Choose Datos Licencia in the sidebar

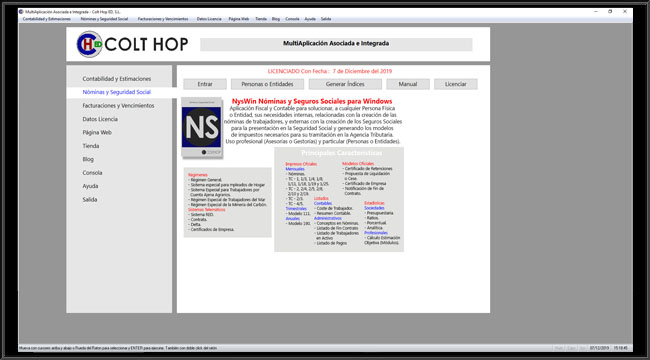coord(100,119)
